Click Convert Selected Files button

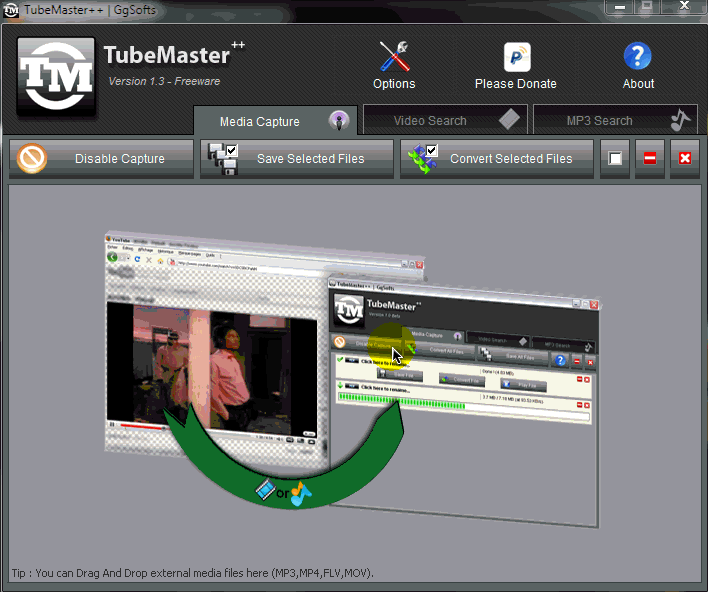(497, 158)
